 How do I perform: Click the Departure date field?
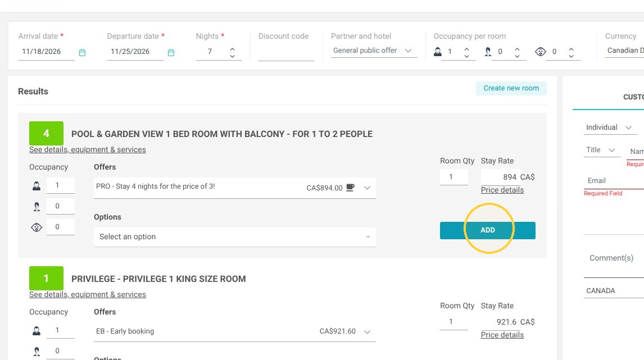click(x=135, y=52)
